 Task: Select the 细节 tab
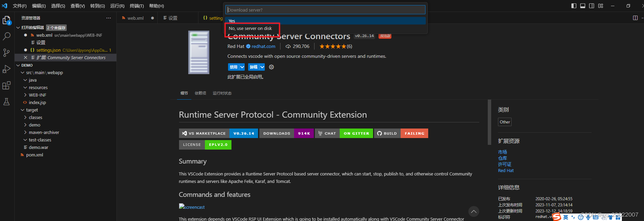pos(184,93)
